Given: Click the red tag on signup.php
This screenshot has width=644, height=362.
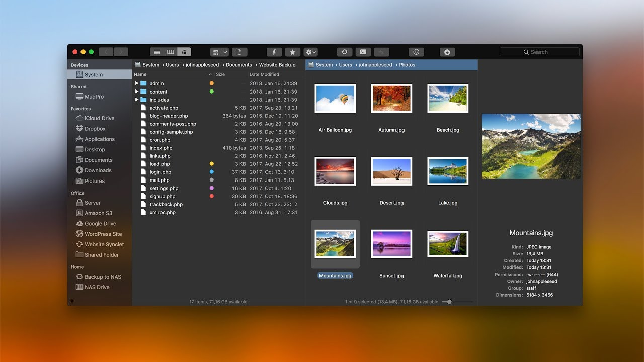Looking at the screenshot, I should coord(212,196).
